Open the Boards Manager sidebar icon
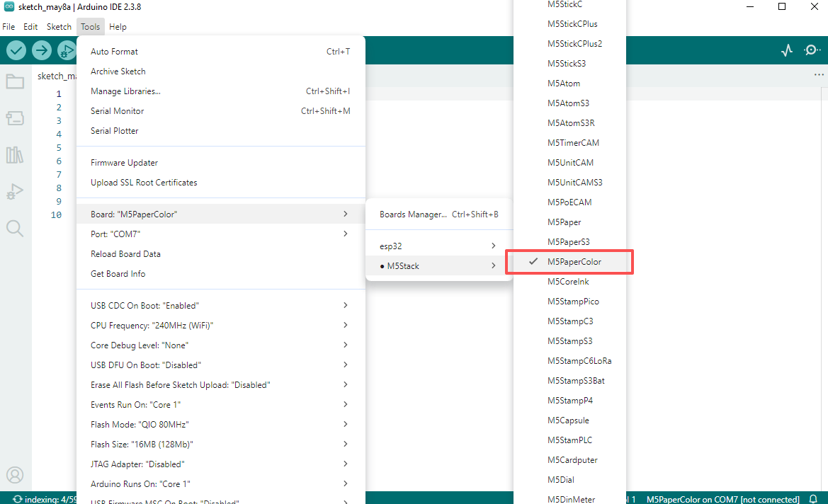The image size is (828, 504). 15,118
